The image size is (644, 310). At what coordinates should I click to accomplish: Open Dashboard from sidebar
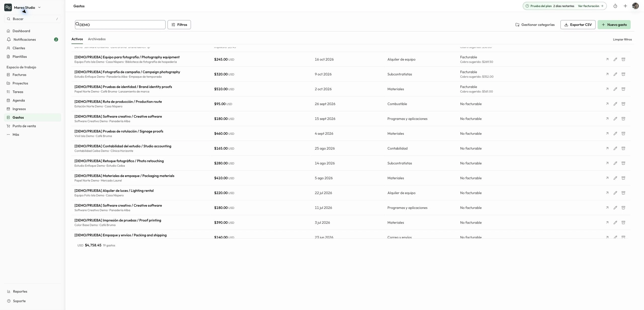32,31
